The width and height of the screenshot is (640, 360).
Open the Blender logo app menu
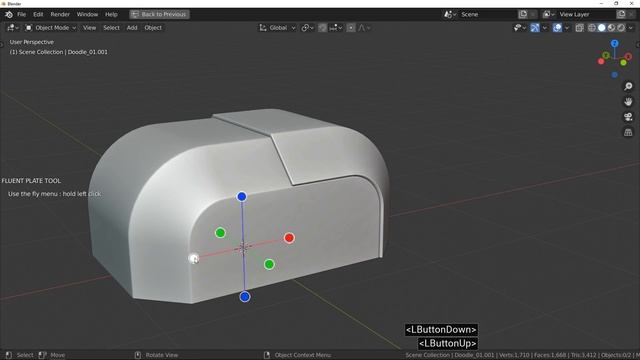tap(9, 14)
